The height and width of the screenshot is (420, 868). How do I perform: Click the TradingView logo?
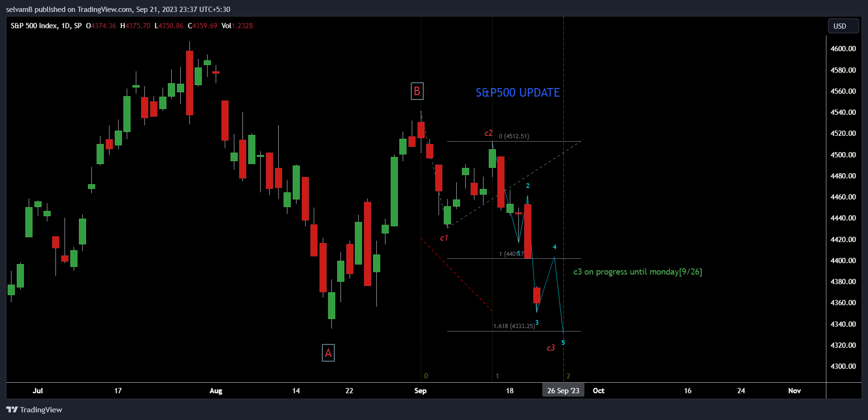[x=34, y=409]
